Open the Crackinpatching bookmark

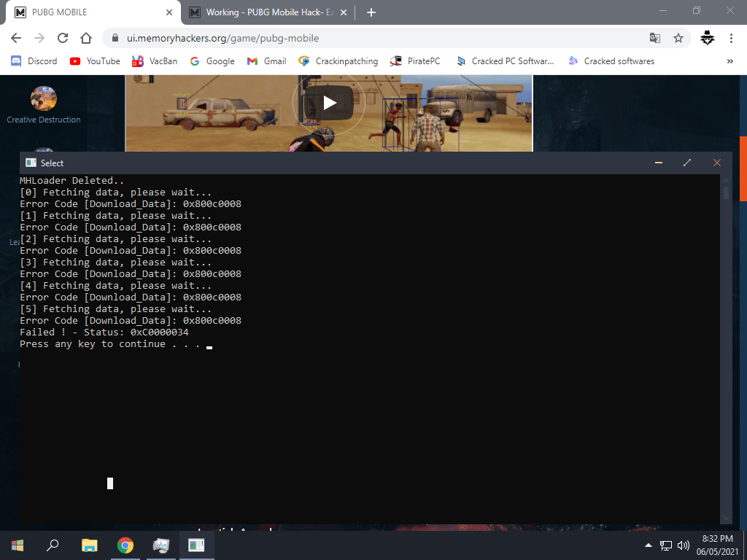[x=338, y=61]
